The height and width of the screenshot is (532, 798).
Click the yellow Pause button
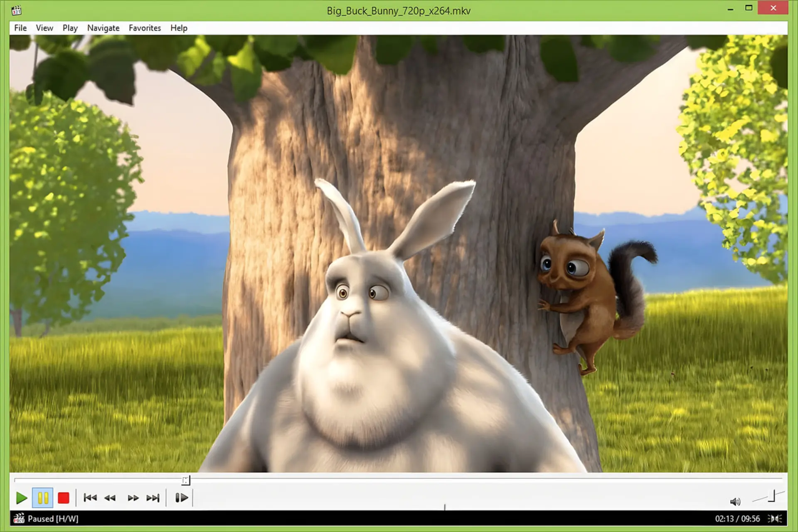click(x=42, y=498)
